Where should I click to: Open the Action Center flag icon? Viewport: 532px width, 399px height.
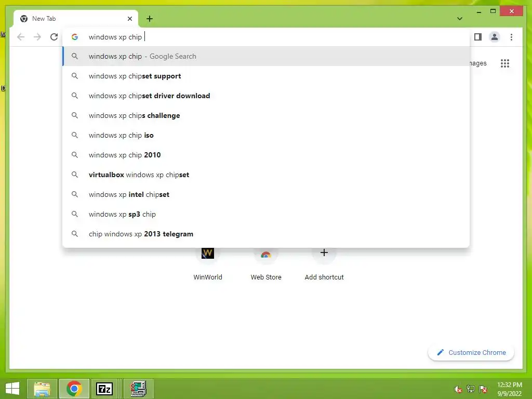pyautogui.click(x=483, y=389)
